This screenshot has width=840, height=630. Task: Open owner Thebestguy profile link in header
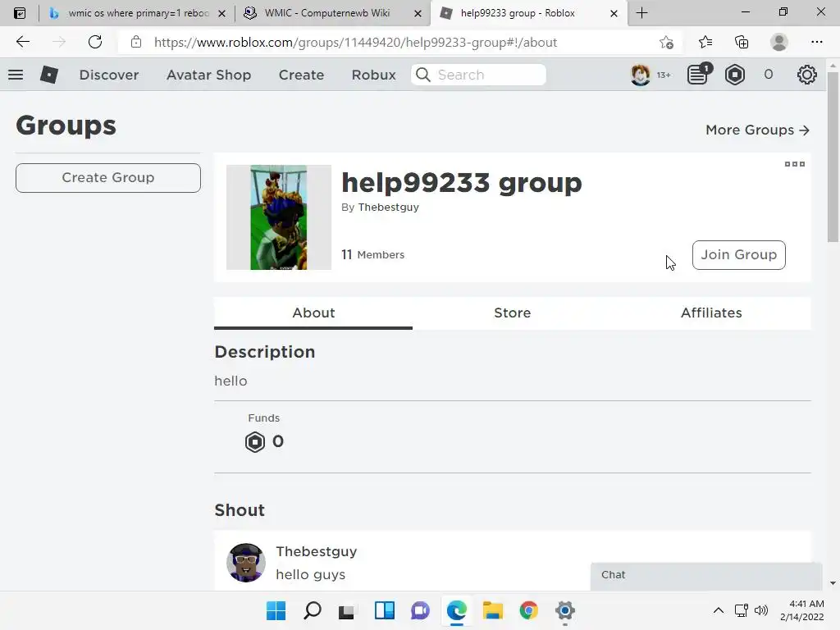tap(388, 207)
